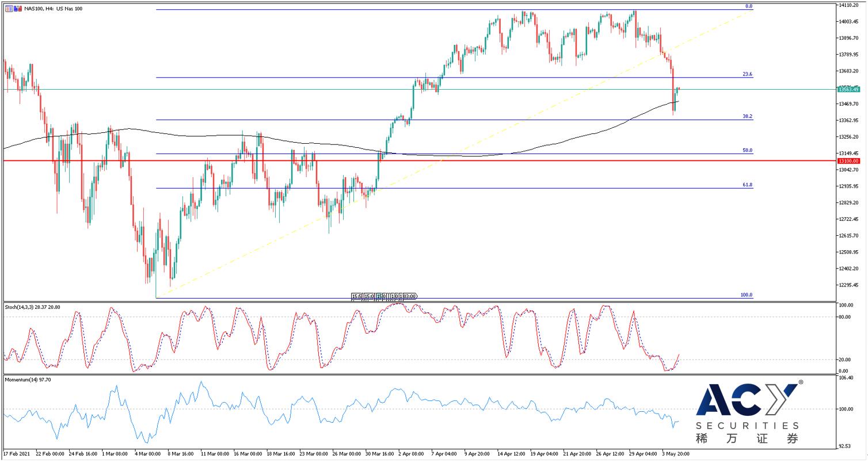Open the one-click trading panel icon
Image resolution: width=868 pixels, height=463 pixels.
[x=8, y=9]
